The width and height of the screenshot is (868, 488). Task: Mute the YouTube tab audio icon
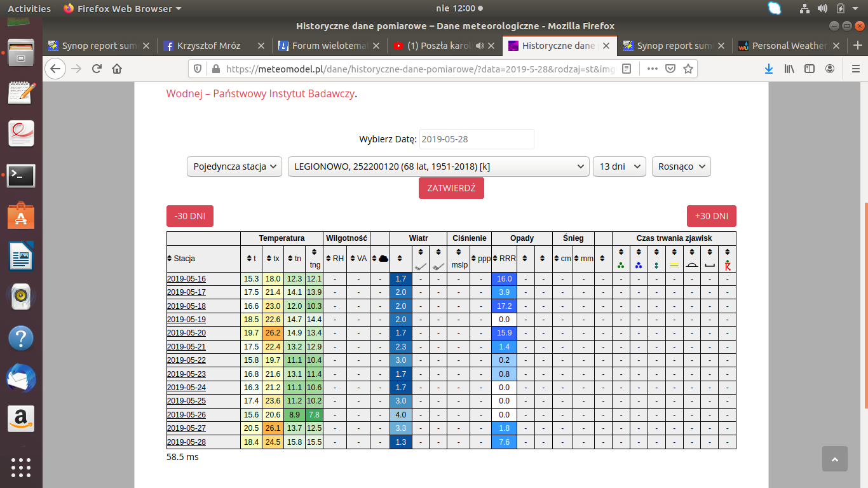[480, 46]
